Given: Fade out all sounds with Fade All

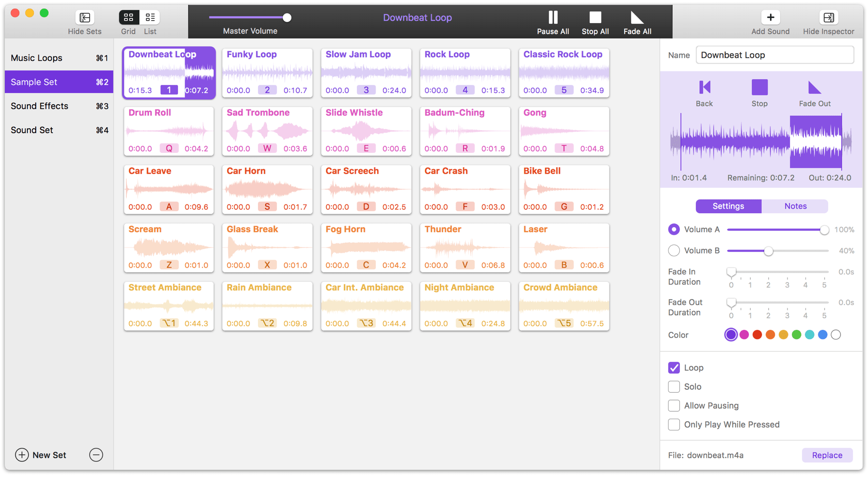Looking at the screenshot, I should point(637,18).
